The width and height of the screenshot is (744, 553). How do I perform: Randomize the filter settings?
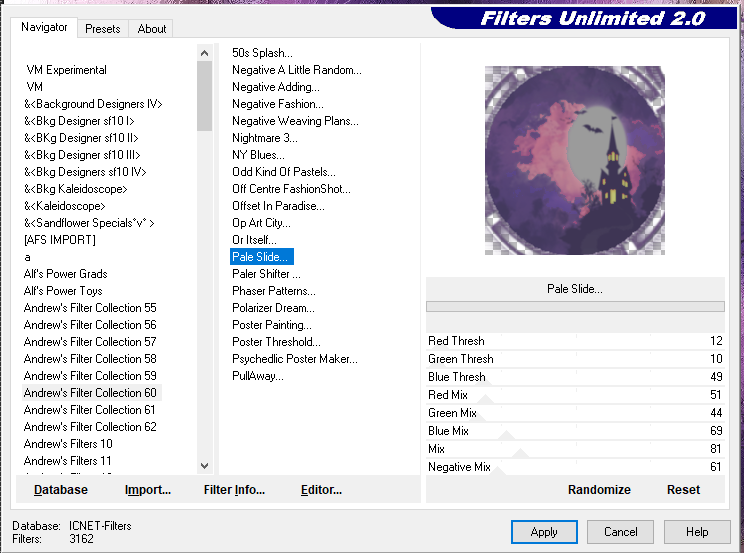tap(599, 490)
